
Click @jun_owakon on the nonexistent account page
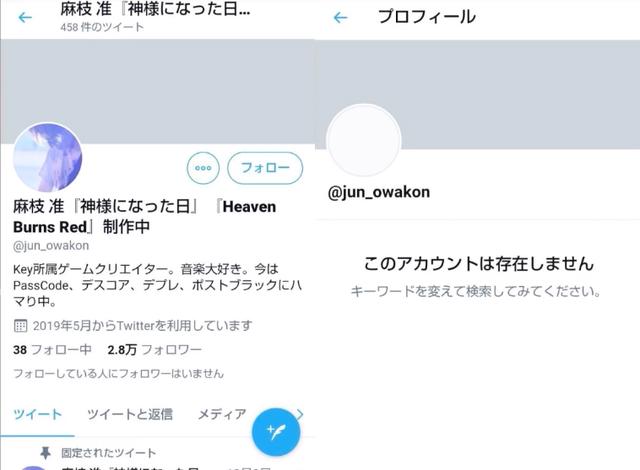[379, 192]
